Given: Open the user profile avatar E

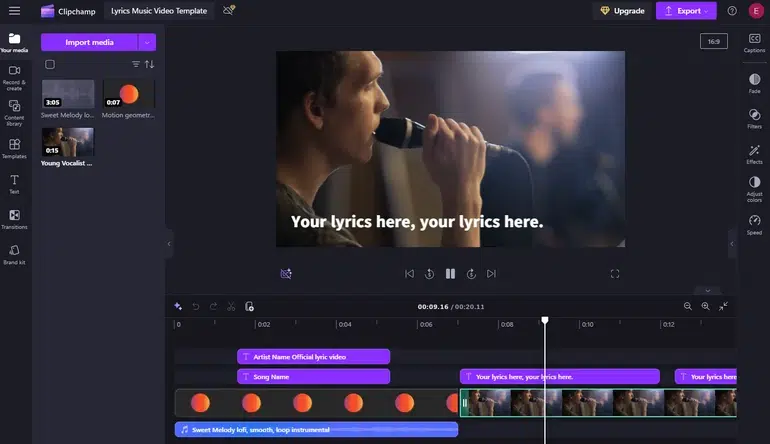Looking at the screenshot, I should [756, 11].
